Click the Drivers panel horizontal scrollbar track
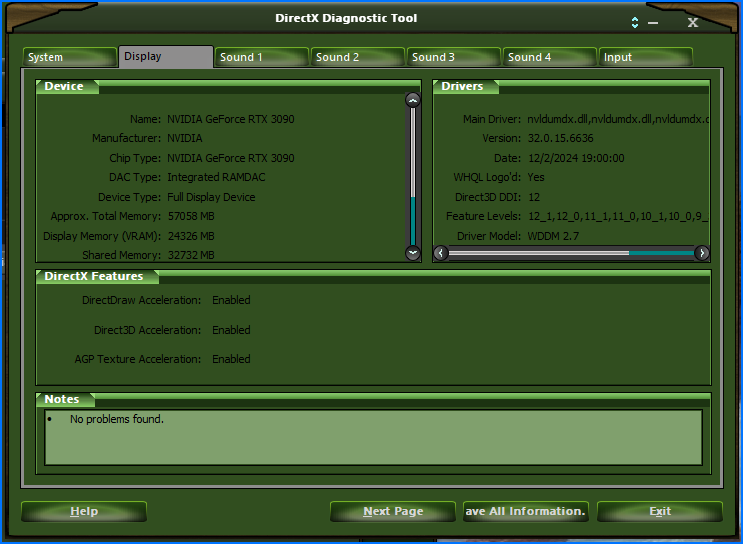 pyautogui.click(x=571, y=253)
